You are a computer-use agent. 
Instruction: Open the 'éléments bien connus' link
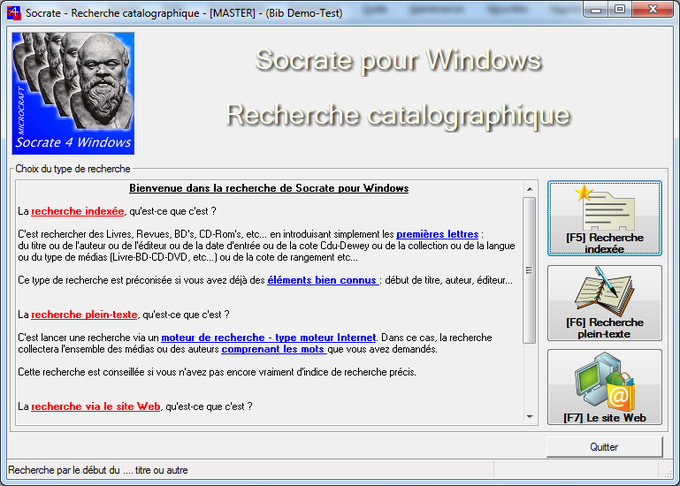click(323, 280)
